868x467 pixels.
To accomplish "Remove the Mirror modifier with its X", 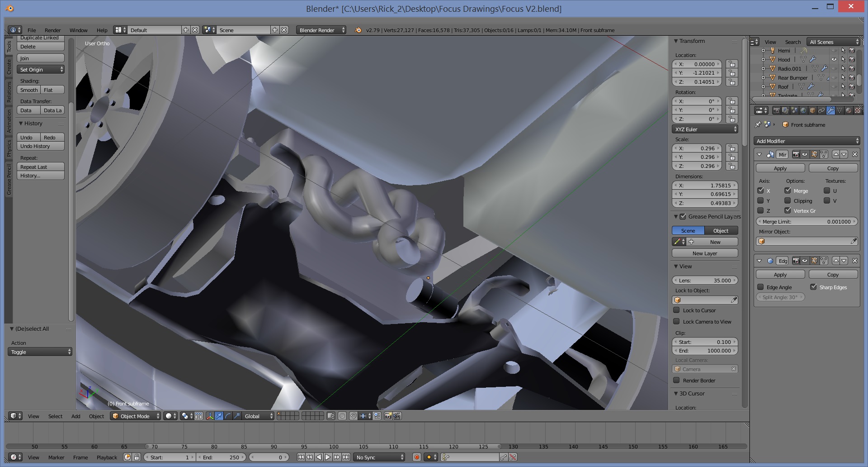I will click(854, 154).
